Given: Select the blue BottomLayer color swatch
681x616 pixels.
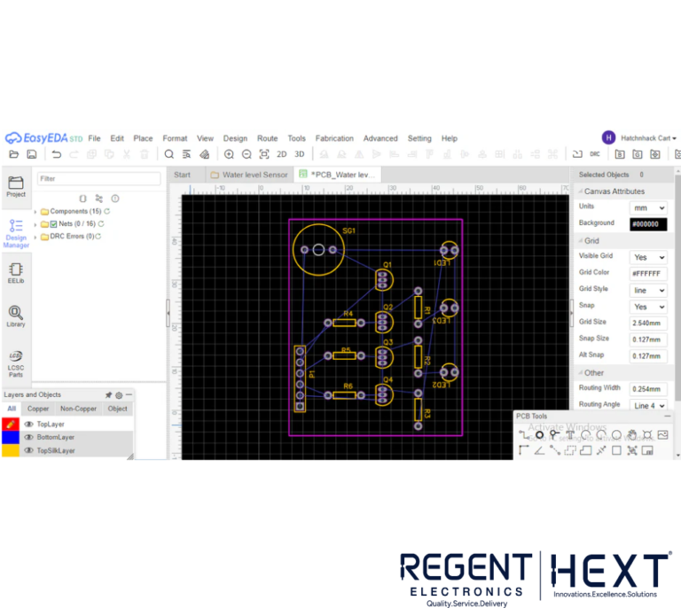Looking at the screenshot, I should coord(11,437).
